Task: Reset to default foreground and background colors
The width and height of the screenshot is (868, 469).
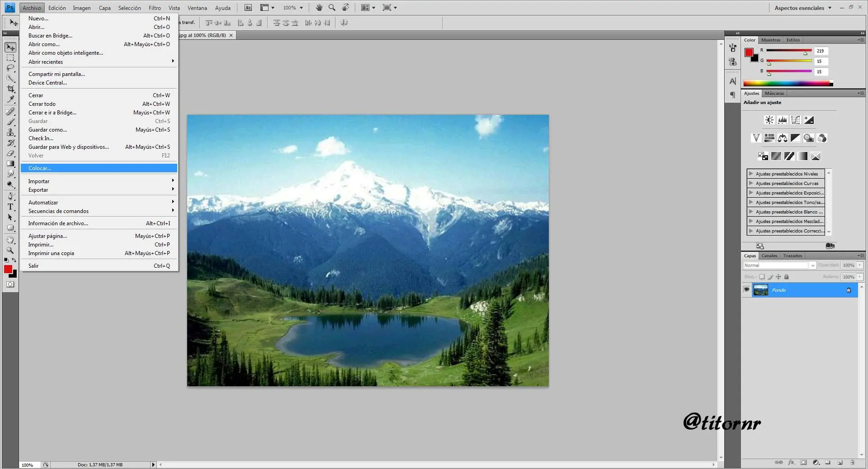Action: (6, 260)
